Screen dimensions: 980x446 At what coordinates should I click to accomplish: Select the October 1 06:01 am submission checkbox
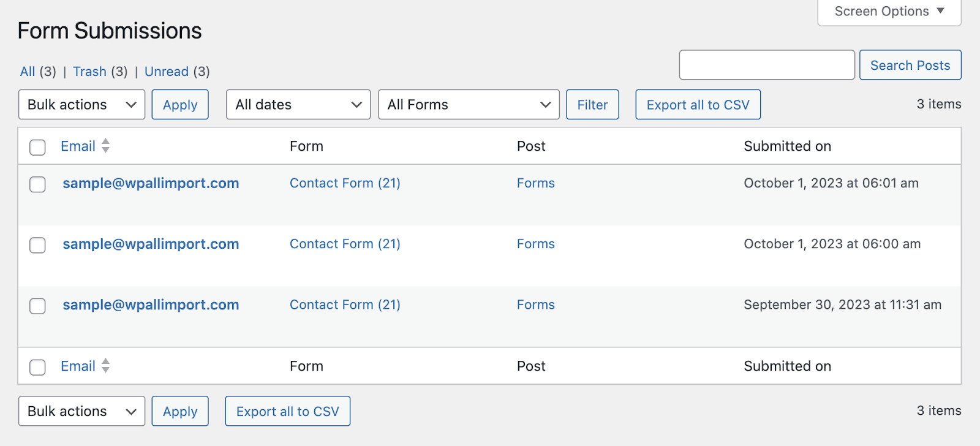[38, 184]
